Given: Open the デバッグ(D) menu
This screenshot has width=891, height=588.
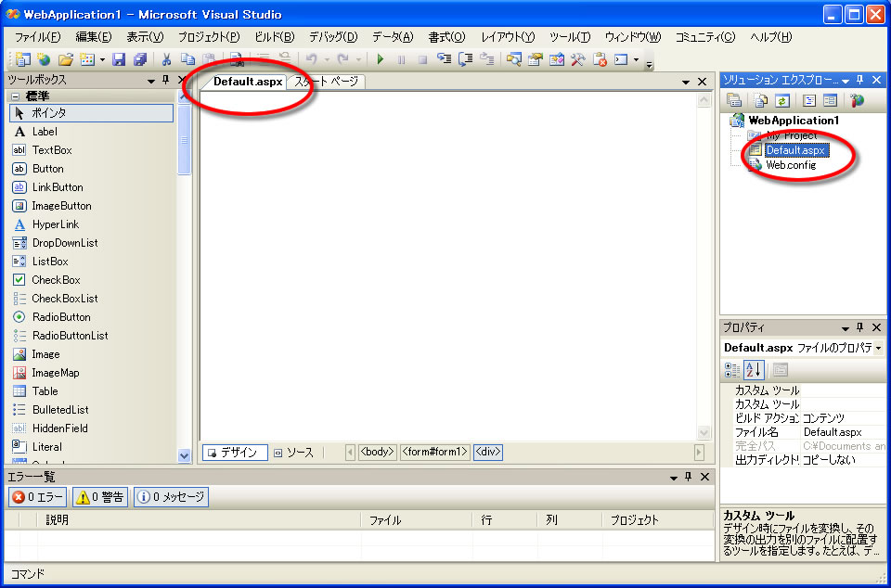Looking at the screenshot, I should pyautogui.click(x=333, y=37).
